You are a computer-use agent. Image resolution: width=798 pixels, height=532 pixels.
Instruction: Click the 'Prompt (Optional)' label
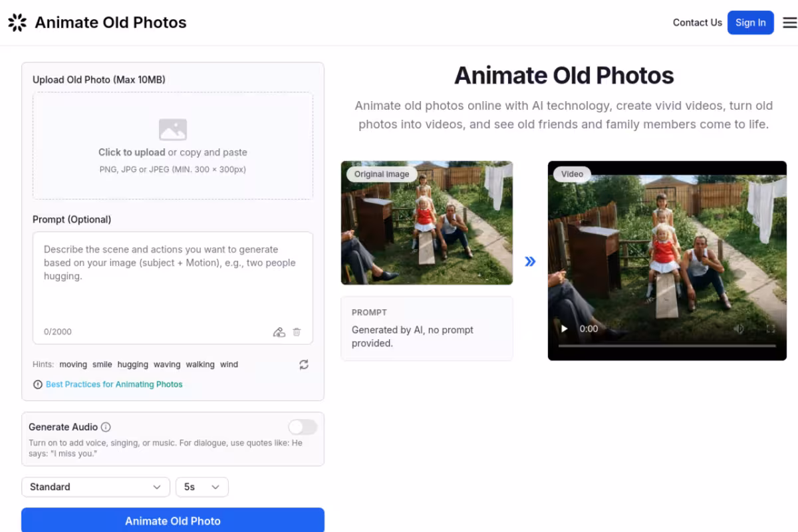click(72, 219)
